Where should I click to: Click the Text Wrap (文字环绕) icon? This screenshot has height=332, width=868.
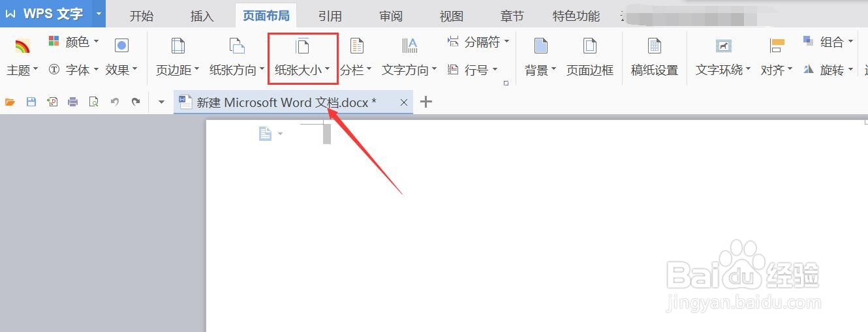723,46
